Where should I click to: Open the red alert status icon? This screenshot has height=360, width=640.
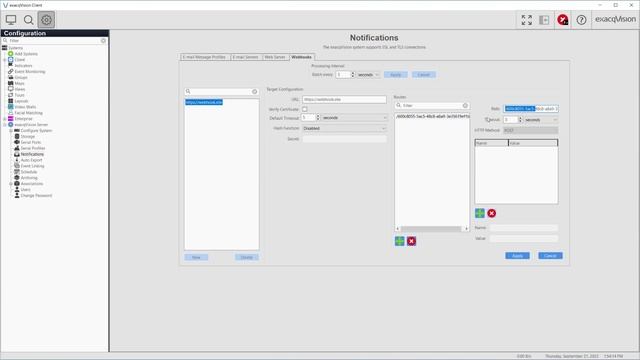click(x=562, y=20)
